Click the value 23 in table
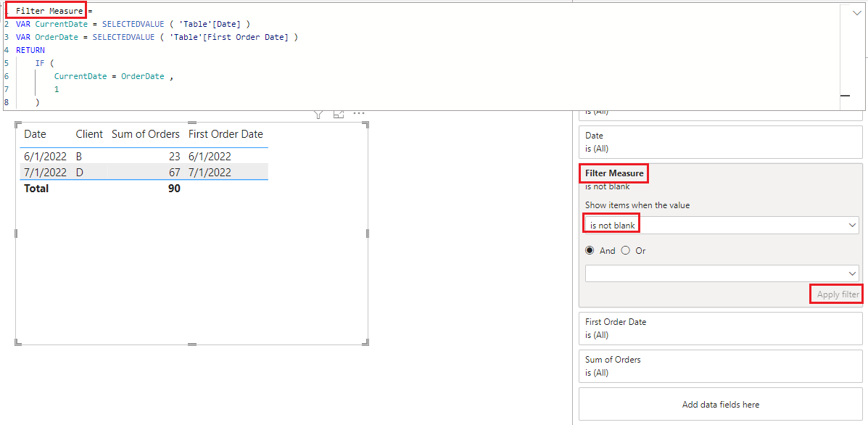This screenshot has width=868, height=425. (175, 157)
